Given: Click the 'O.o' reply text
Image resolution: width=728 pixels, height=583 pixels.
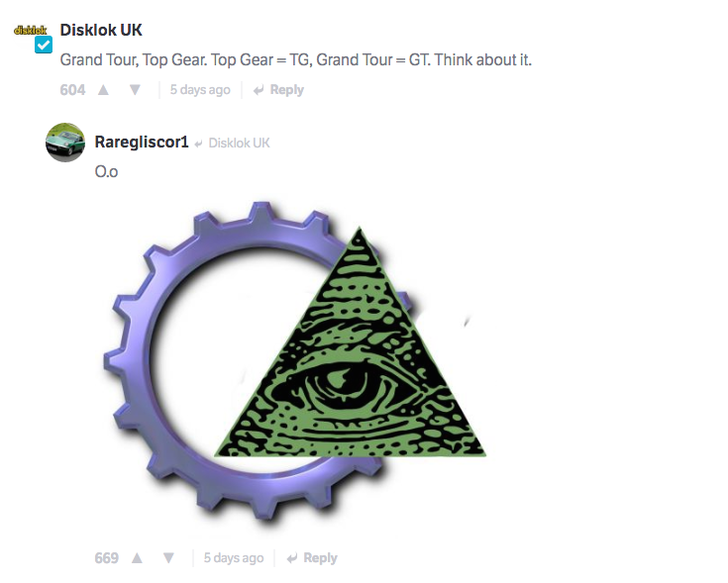Looking at the screenshot, I should coord(106,171).
